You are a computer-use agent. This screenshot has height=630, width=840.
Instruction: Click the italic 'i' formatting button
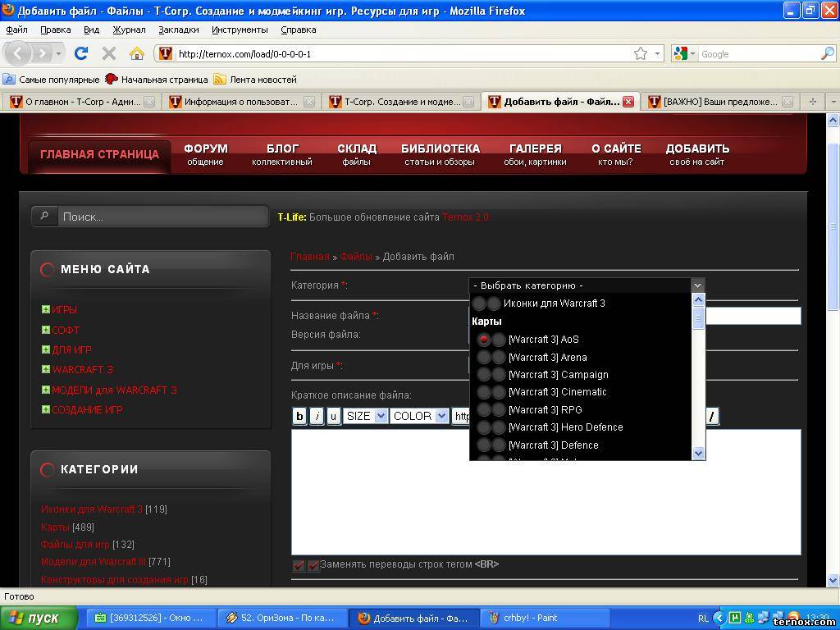click(x=317, y=416)
